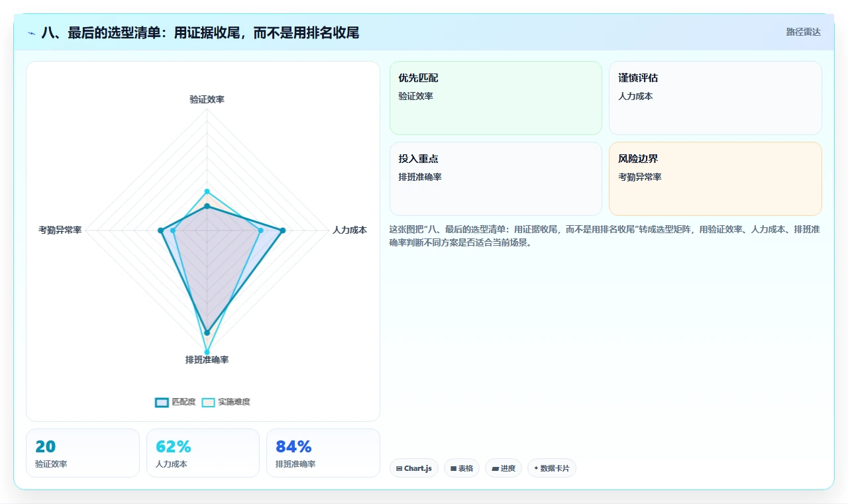This screenshot has width=848, height=504.
Task: Click 匹配度 data point on 考勤异常率 axis
Action: [160, 230]
